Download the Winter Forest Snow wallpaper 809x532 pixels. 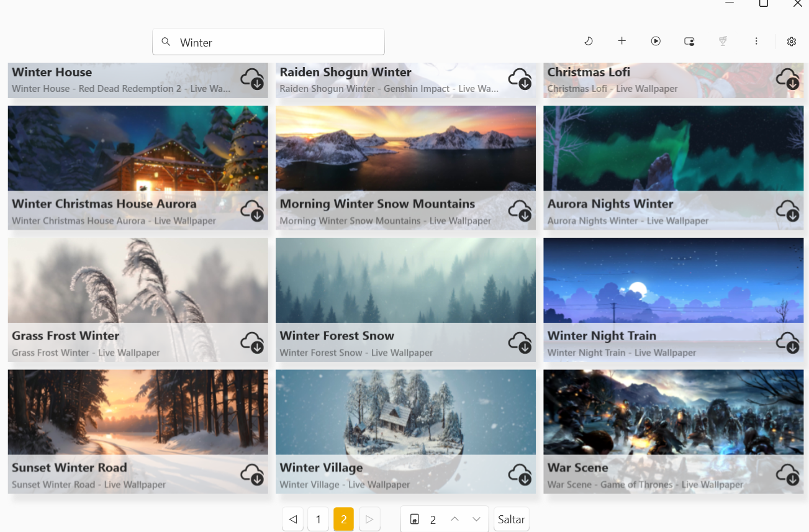tap(520, 343)
